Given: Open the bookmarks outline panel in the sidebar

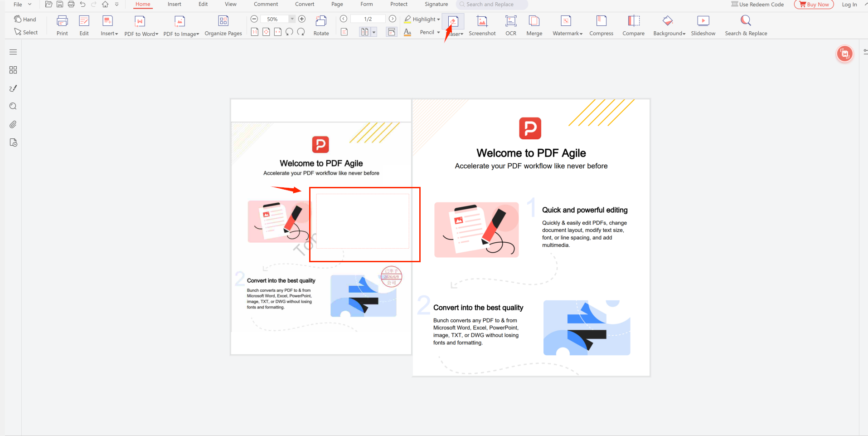Looking at the screenshot, I should pyautogui.click(x=13, y=52).
